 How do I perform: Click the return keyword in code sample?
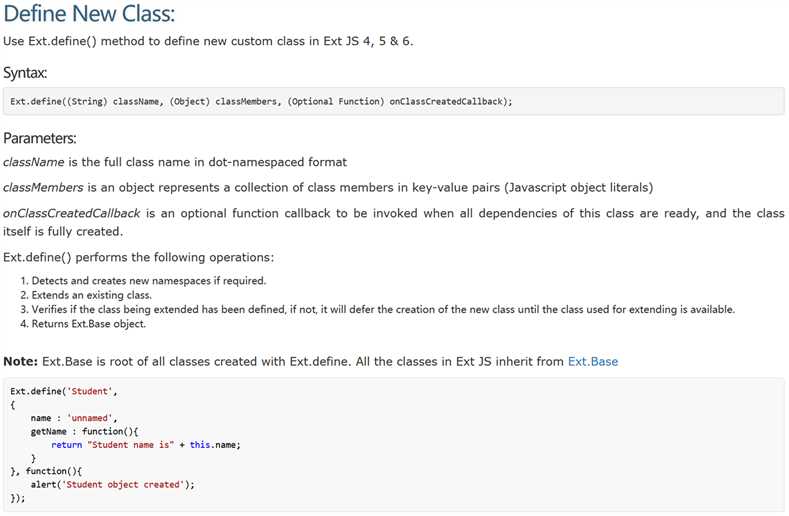click(x=66, y=445)
